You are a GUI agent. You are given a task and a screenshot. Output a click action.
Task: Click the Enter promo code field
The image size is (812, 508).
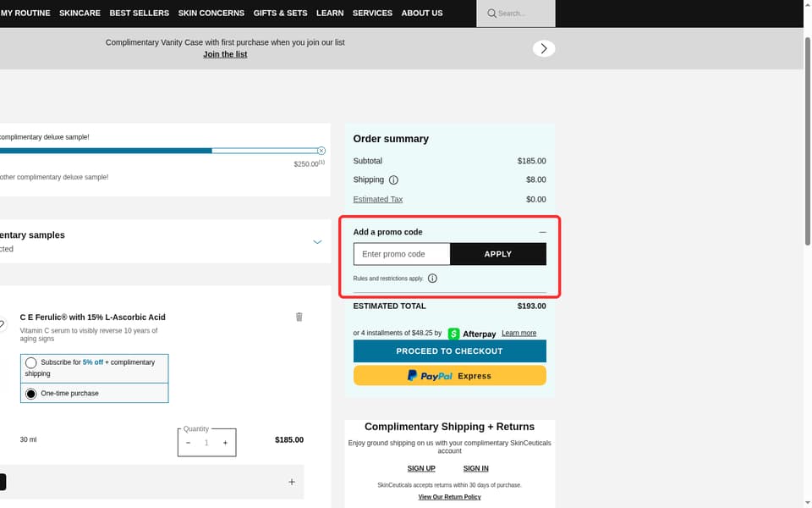[x=402, y=254]
